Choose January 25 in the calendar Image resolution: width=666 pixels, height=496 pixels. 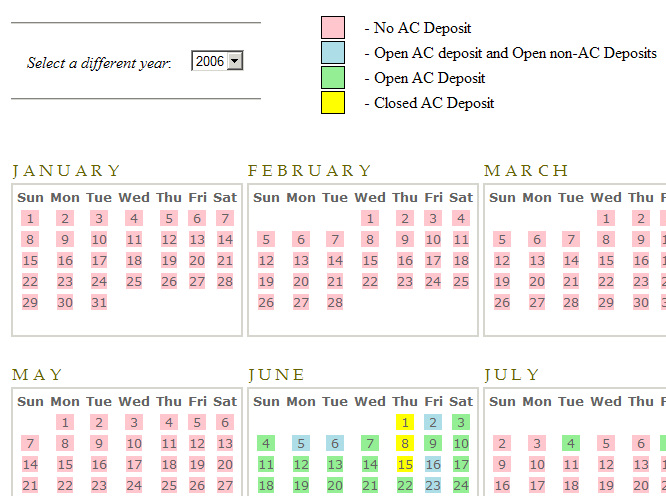(x=134, y=282)
